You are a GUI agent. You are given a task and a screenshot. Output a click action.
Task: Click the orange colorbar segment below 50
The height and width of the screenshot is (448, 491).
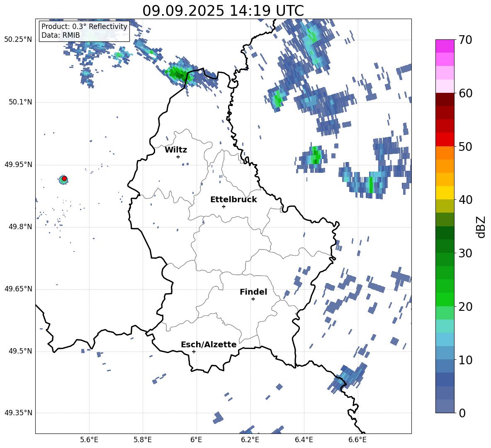445,153
